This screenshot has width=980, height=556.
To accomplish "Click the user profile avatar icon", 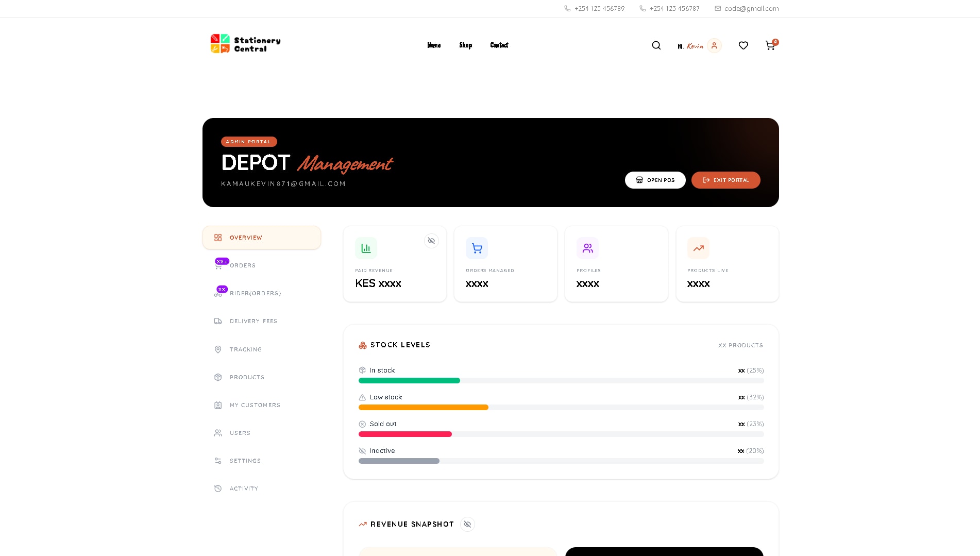I will click(714, 45).
